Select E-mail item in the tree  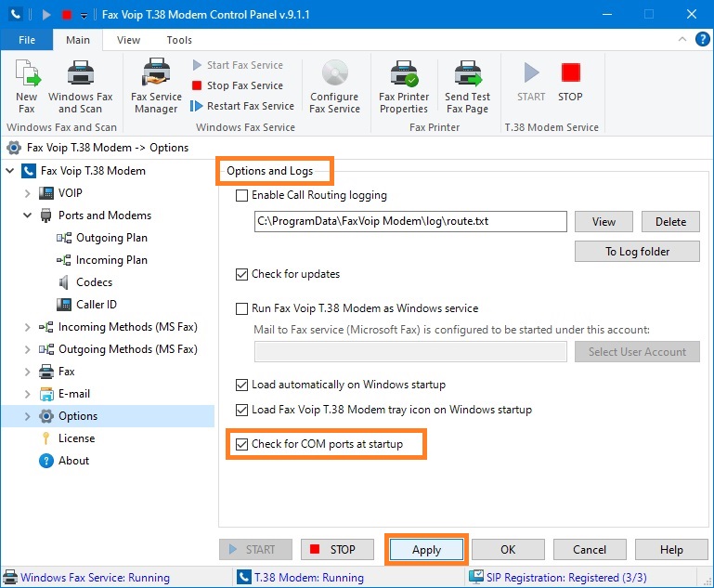73,394
